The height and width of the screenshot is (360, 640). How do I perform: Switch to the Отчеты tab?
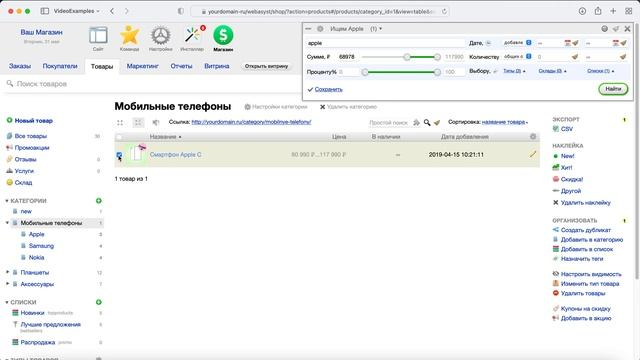tap(181, 66)
